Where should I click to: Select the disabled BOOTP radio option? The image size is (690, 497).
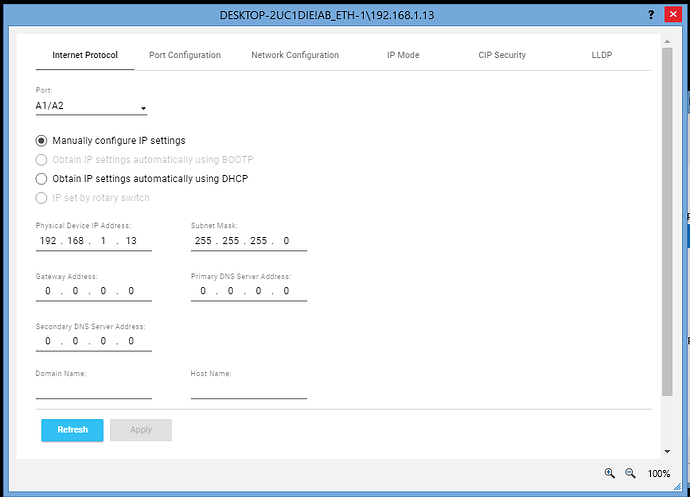pos(41,160)
